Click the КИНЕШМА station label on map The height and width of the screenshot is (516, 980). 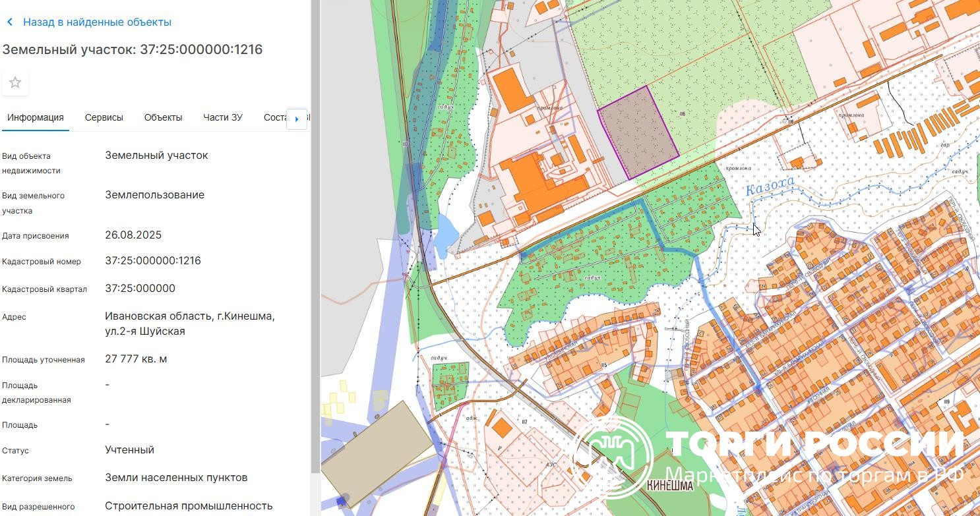pos(670,486)
